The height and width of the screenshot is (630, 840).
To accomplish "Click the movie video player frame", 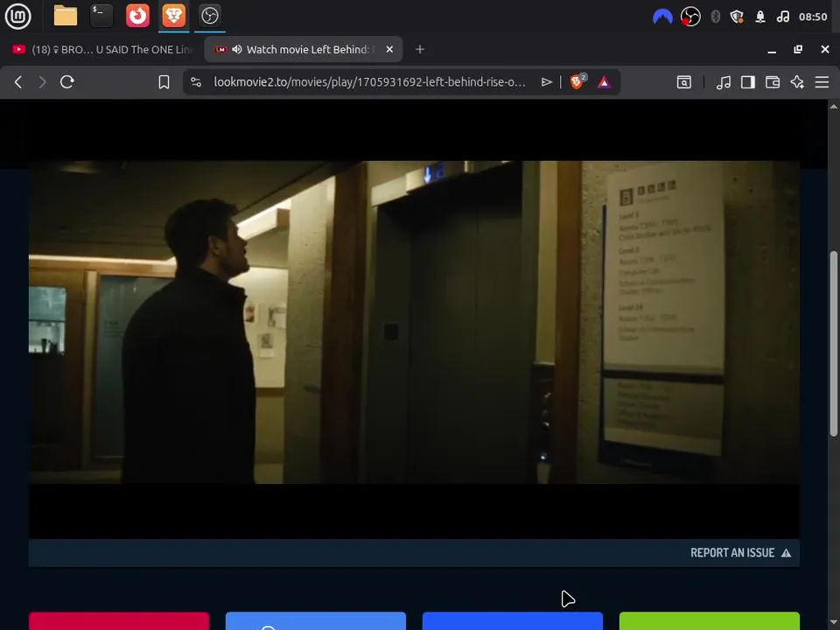I will (414, 322).
